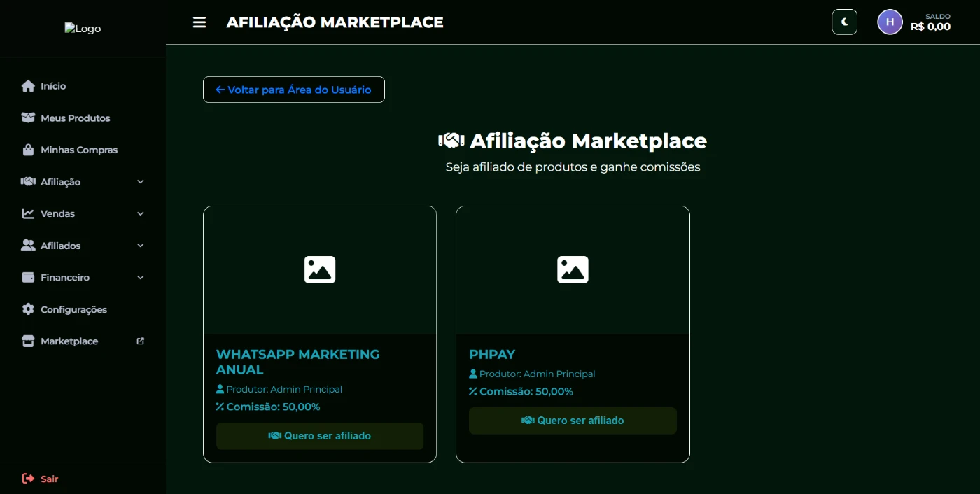980x494 pixels.
Task: Click the Configurações gear icon
Action: [28, 309]
